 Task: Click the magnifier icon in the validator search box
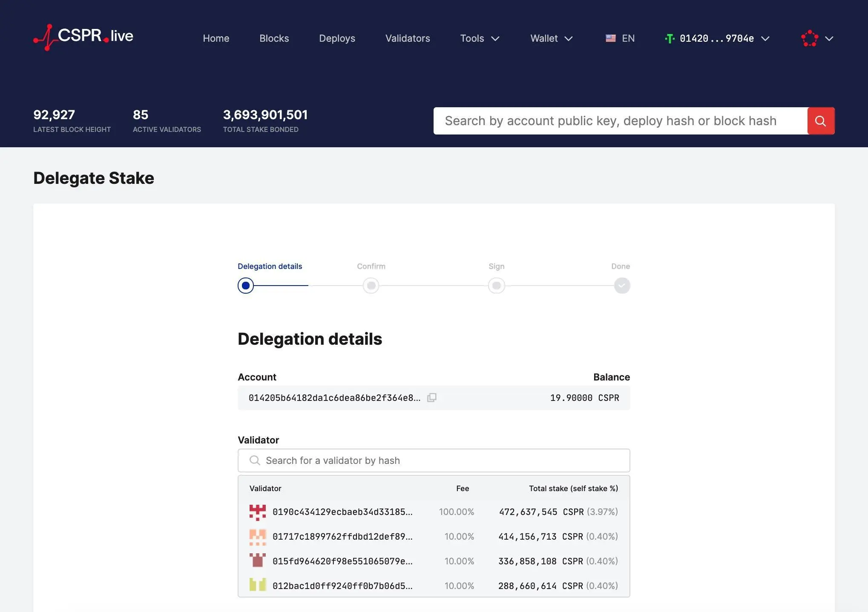tap(255, 460)
